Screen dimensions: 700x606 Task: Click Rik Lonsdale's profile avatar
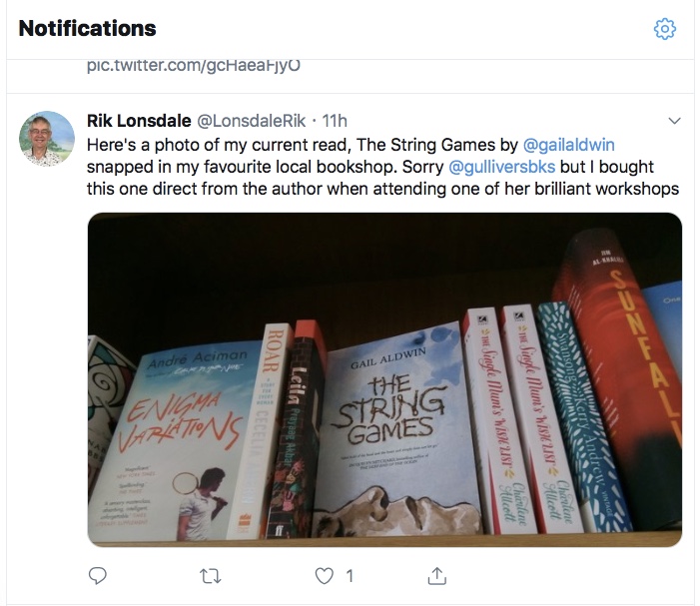tap(47, 138)
